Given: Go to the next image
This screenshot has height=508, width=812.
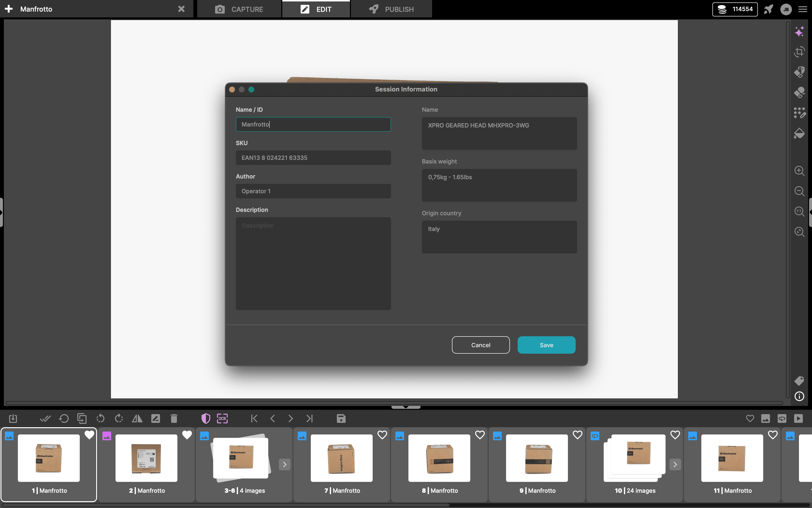Looking at the screenshot, I should (x=290, y=419).
